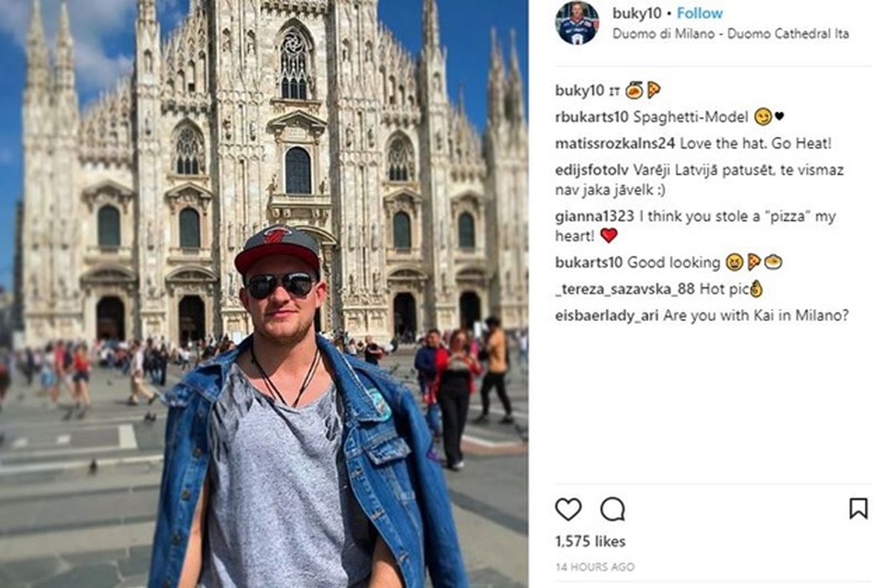896x588 pixels.
Task: Follow the buky10 account
Action: [x=699, y=13]
